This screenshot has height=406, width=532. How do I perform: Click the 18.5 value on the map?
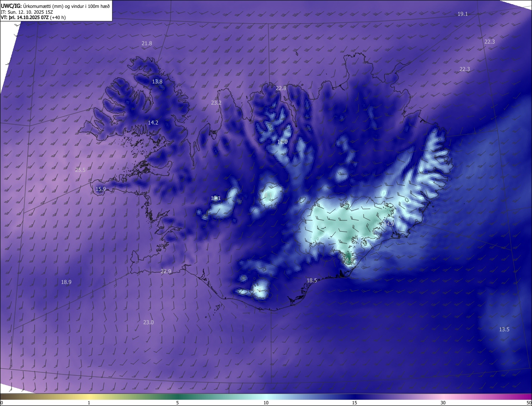tap(312, 281)
